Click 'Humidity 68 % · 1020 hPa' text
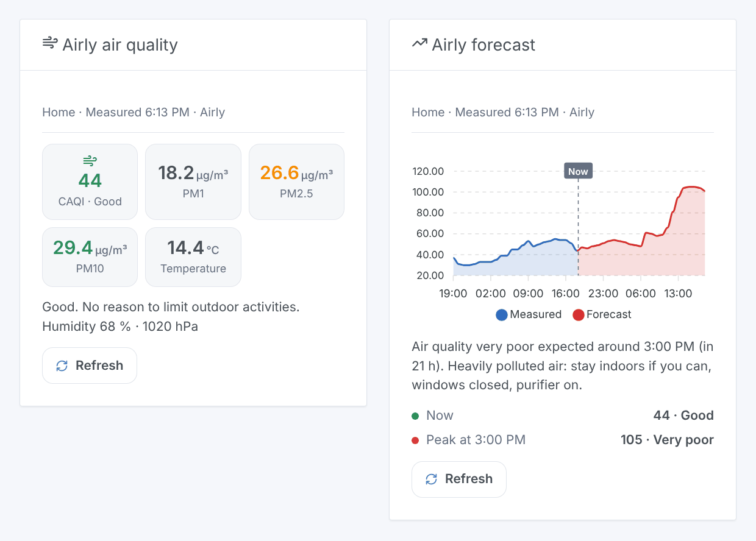The image size is (756, 541). point(120,327)
